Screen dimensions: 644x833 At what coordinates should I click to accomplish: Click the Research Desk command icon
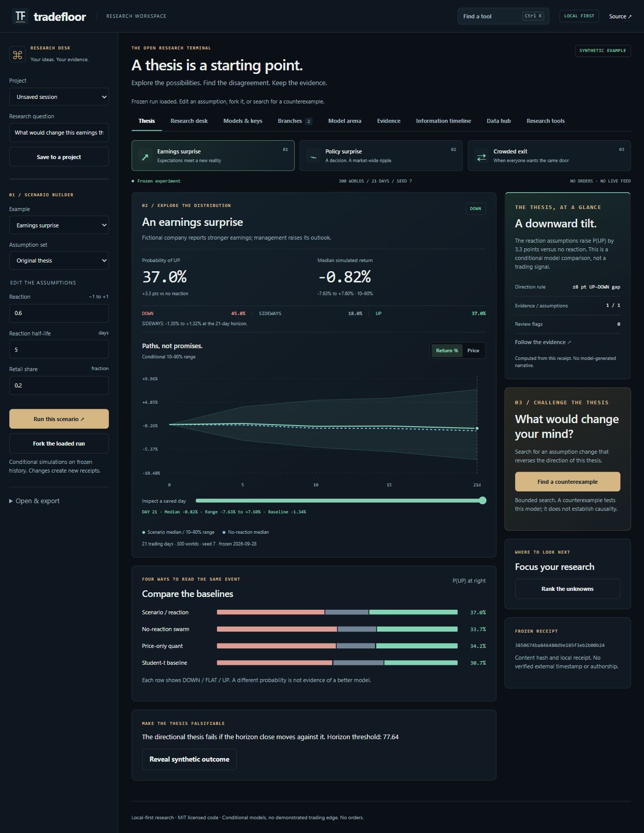coord(17,55)
